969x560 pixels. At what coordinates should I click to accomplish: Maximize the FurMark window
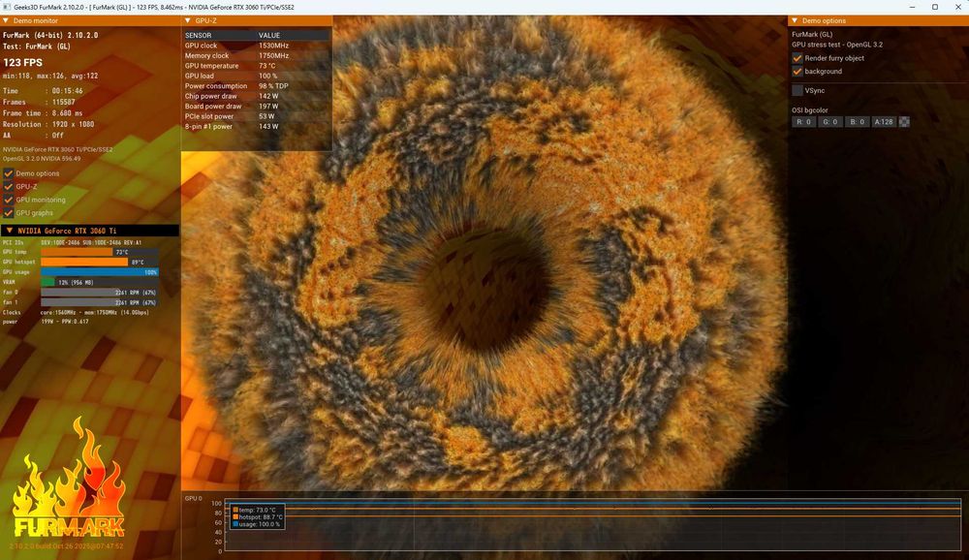pos(935,7)
